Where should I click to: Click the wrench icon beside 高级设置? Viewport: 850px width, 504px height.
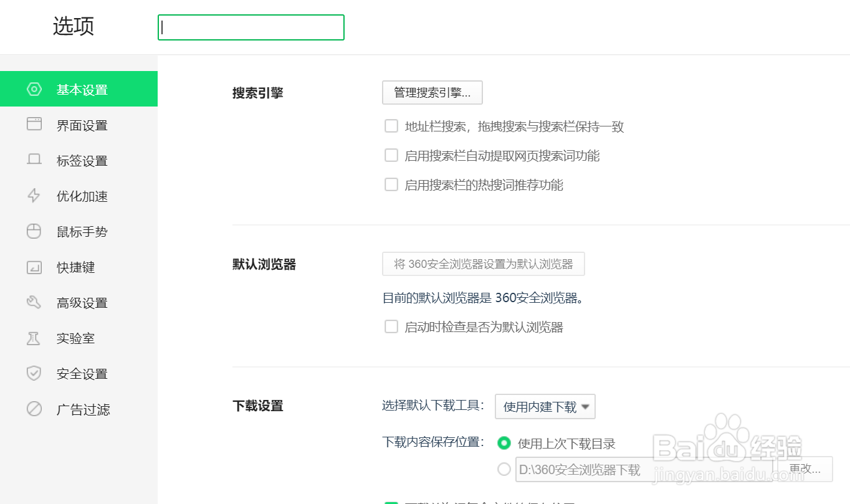(34, 302)
